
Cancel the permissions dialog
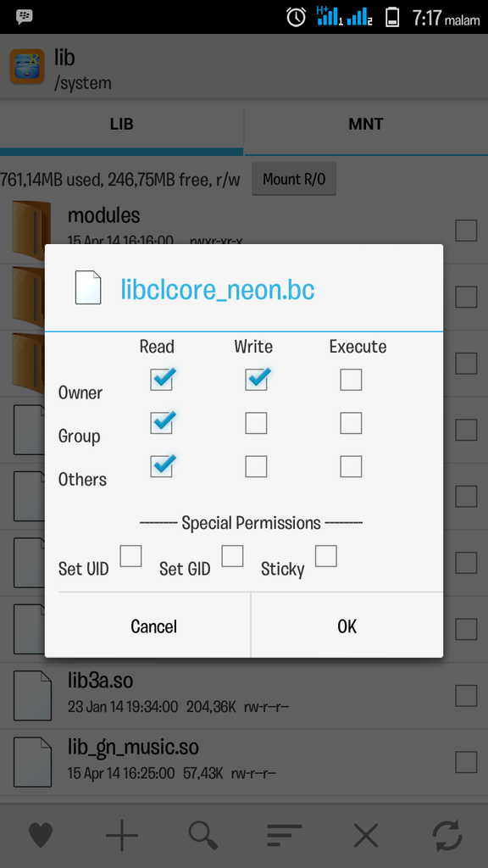coord(154,626)
